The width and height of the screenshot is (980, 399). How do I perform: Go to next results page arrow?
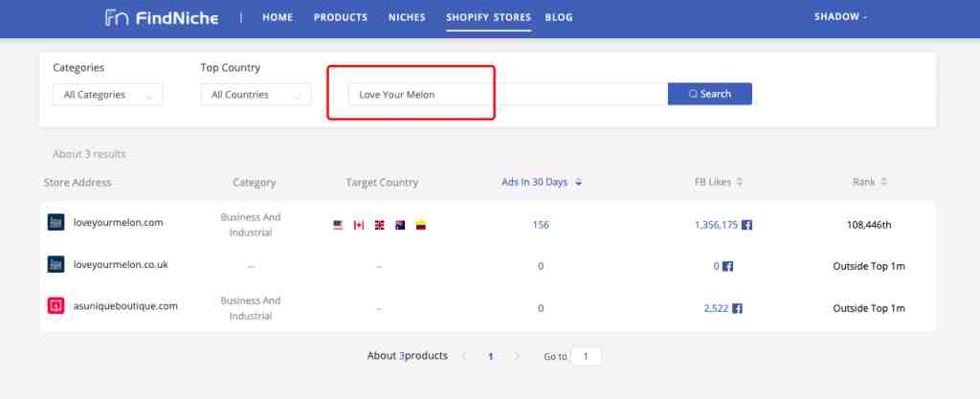point(517,357)
